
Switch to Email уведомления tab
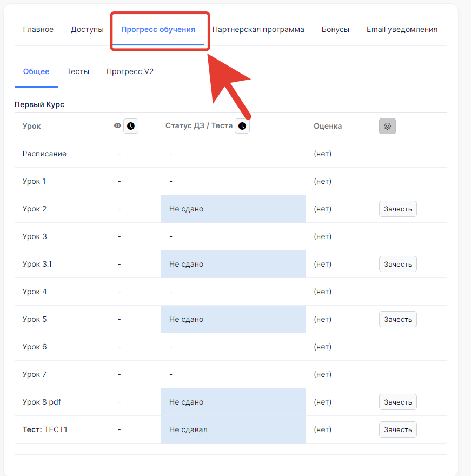(402, 29)
